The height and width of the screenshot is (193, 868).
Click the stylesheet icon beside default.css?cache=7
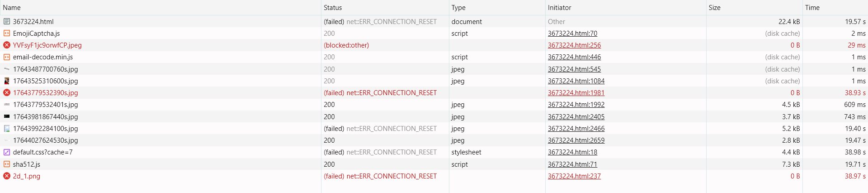click(x=6, y=152)
